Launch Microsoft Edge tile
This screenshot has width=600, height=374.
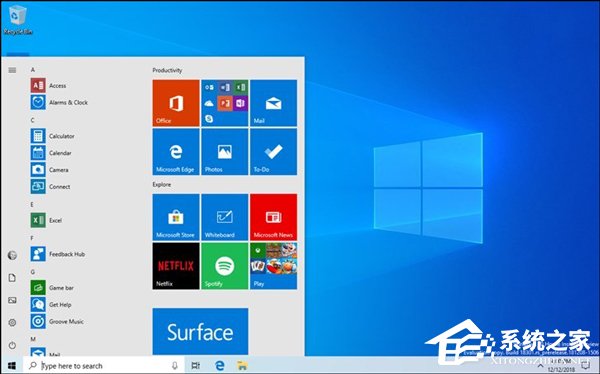click(176, 152)
